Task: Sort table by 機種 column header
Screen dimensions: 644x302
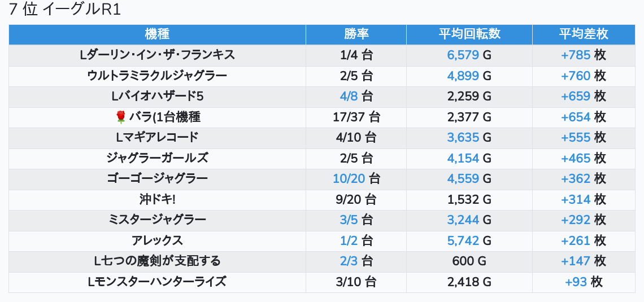Action: (x=157, y=34)
